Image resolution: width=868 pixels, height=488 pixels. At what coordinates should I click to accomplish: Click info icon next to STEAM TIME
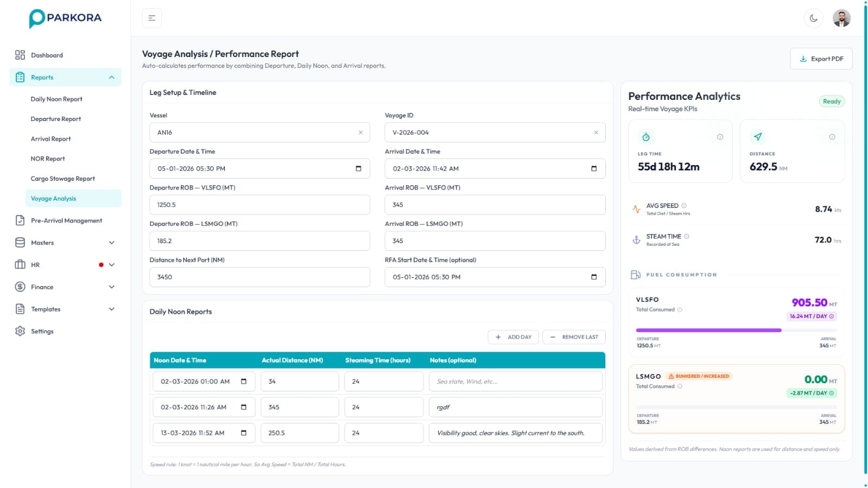[x=687, y=237]
